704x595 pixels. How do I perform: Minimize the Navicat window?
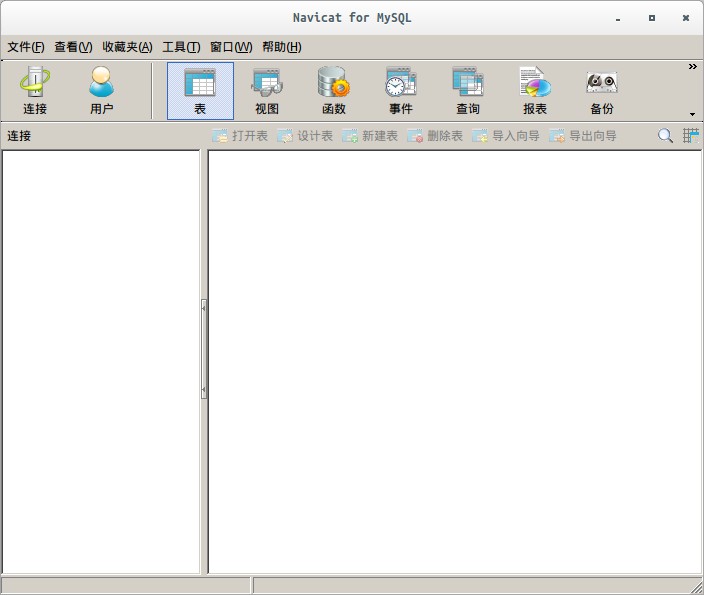click(618, 19)
